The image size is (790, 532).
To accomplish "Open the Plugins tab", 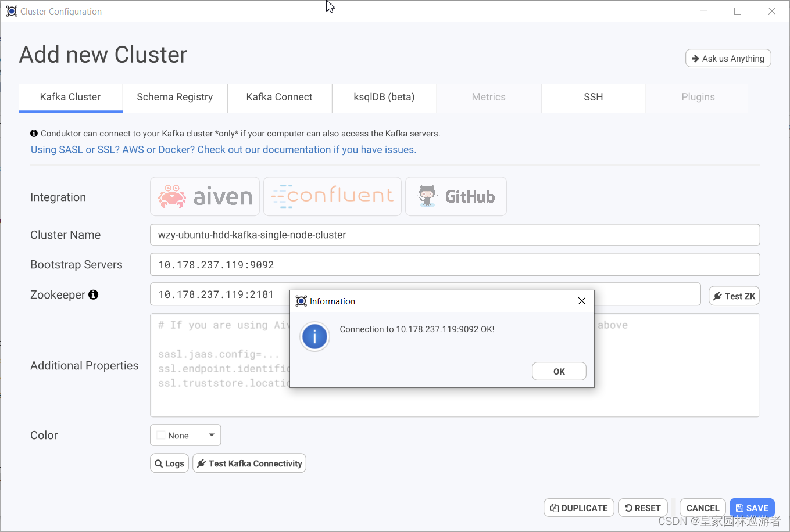I will pyautogui.click(x=698, y=97).
